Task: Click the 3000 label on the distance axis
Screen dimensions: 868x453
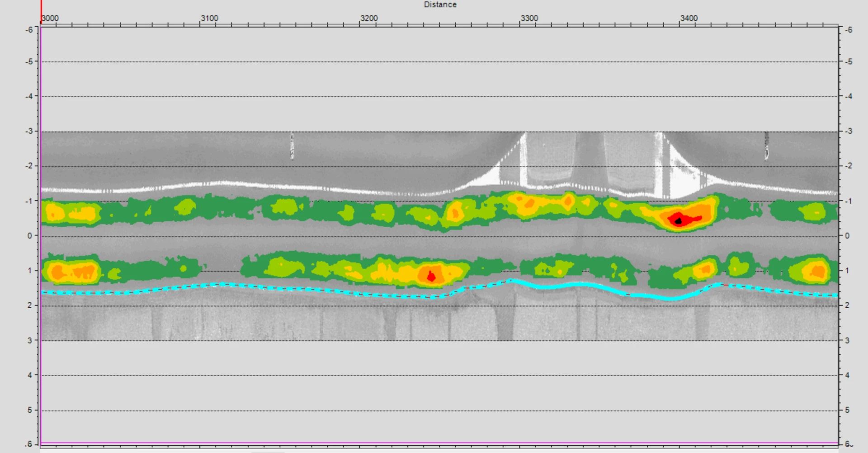Action: [x=50, y=18]
